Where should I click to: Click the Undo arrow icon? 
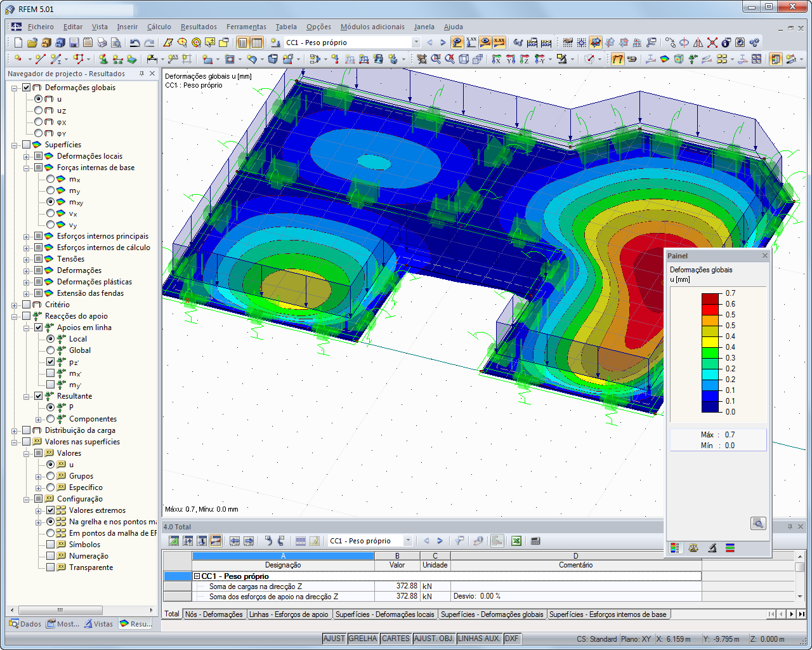point(134,43)
